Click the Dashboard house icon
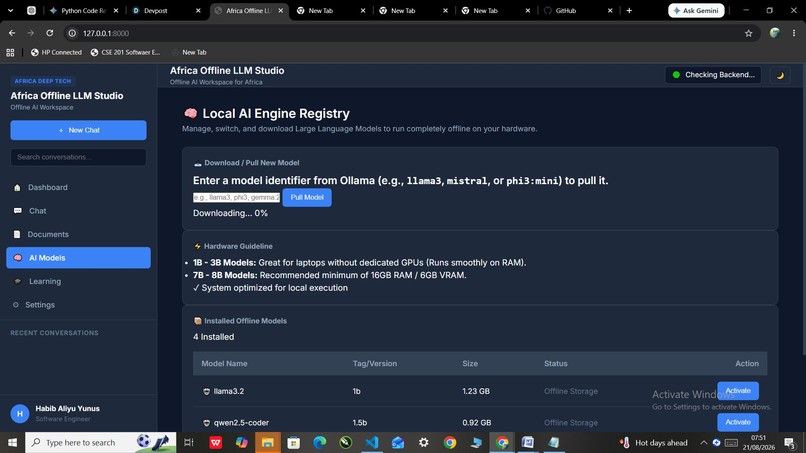Image resolution: width=806 pixels, height=453 pixels. pos(17,188)
